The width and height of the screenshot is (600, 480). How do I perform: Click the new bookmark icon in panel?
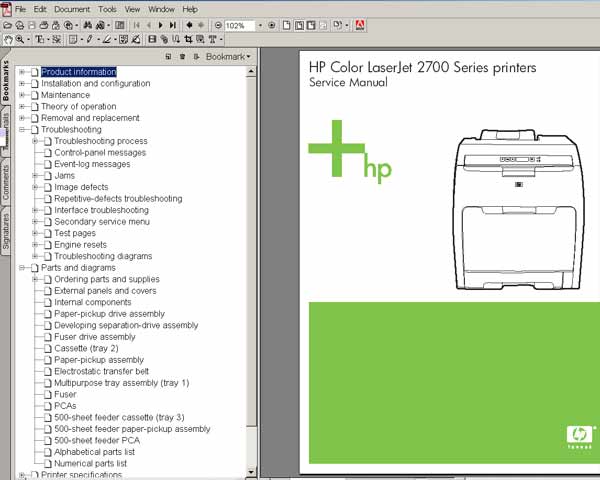[x=168, y=57]
